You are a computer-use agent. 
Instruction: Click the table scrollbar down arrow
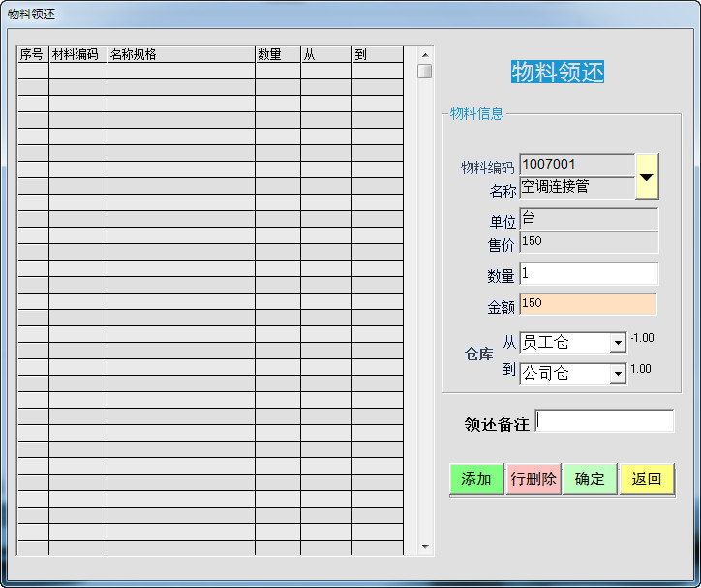(x=425, y=547)
